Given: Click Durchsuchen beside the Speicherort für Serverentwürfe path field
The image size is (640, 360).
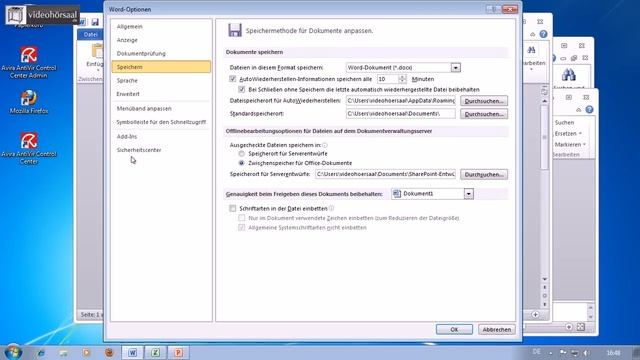Looking at the screenshot, I should [484, 174].
